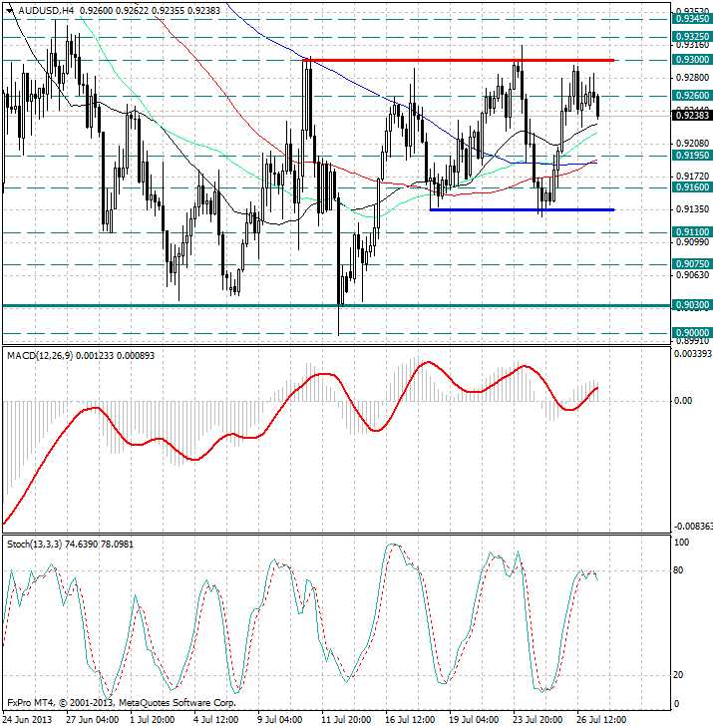Viewport: 713px width, 728px height.
Task: Click the 0.90630 price scale value
Action: click(693, 275)
